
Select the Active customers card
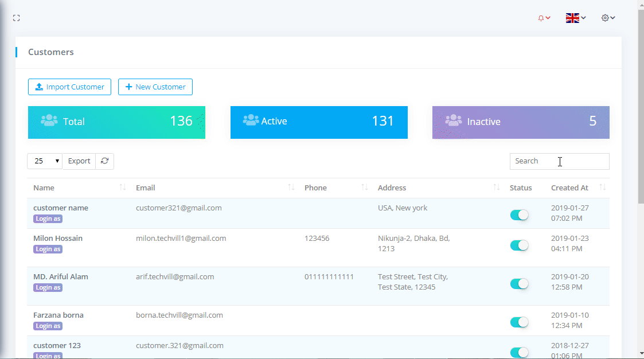coord(319,122)
